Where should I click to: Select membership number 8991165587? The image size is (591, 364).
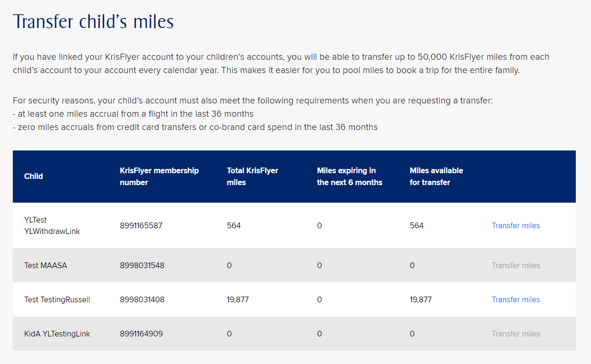(141, 225)
